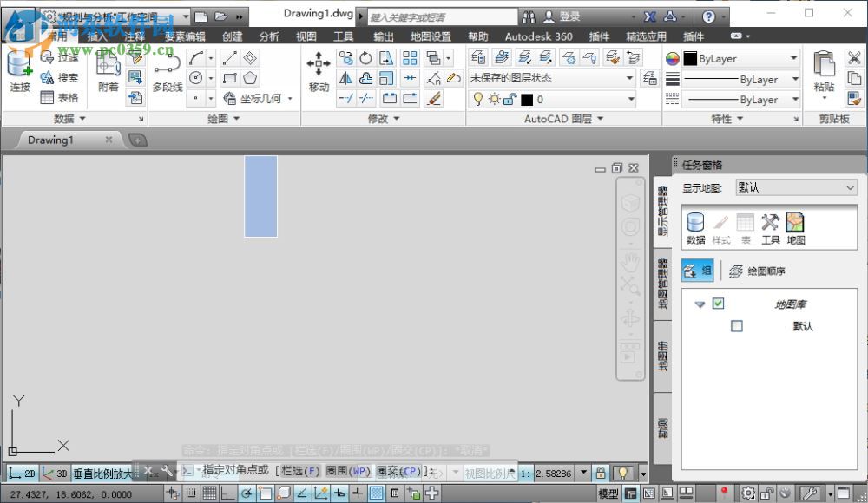Check the 默认 checkbox under 地图库

click(737, 326)
